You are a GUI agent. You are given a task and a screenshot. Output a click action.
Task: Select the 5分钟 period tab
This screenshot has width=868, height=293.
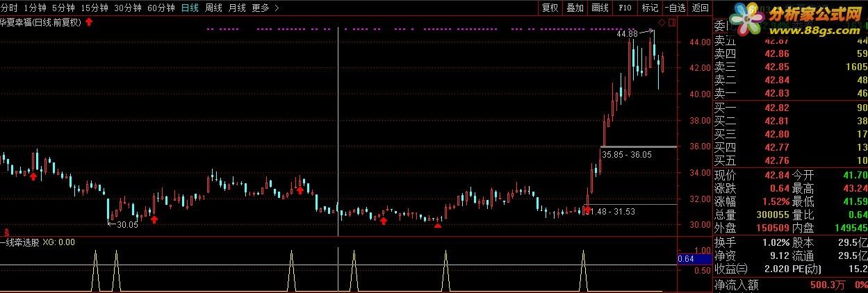(x=63, y=8)
